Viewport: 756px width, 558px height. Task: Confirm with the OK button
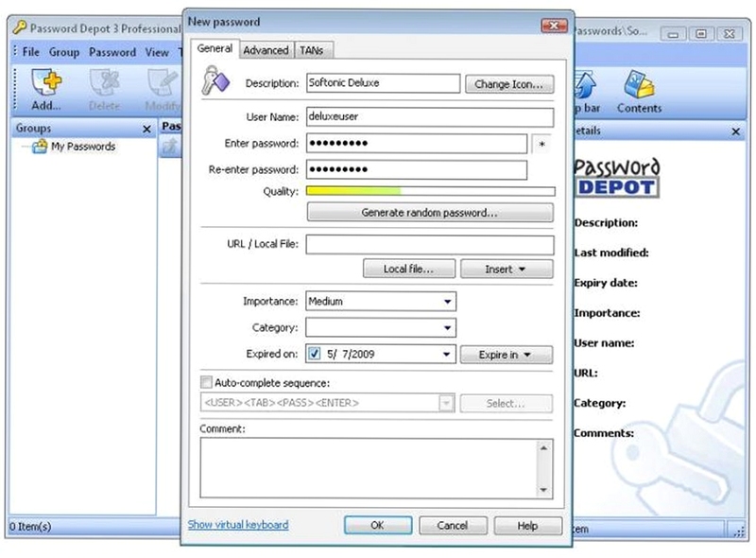[x=378, y=525]
